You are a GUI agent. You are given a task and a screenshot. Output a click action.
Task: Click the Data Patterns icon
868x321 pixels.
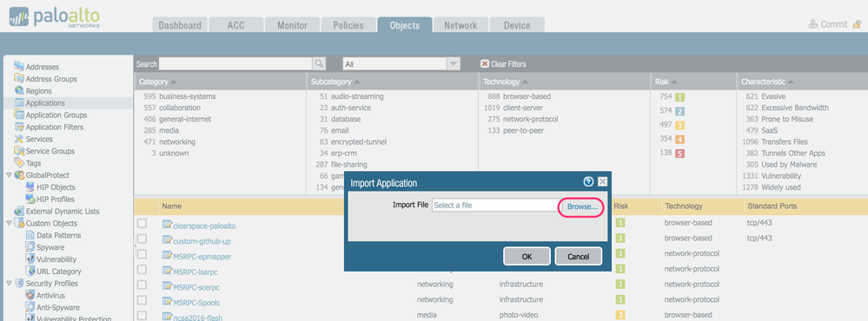(30, 235)
